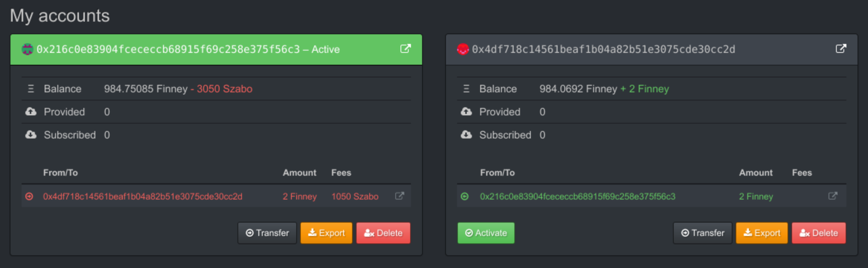This screenshot has height=268, width=868.
Task: Click the From/To column header in active account
Action: (60, 173)
